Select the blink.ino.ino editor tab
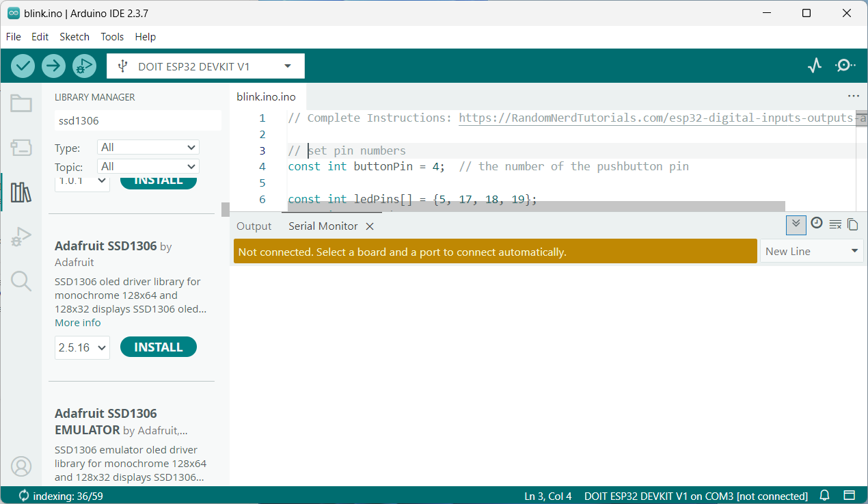This screenshot has width=868, height=504. (x=266, y=96)
